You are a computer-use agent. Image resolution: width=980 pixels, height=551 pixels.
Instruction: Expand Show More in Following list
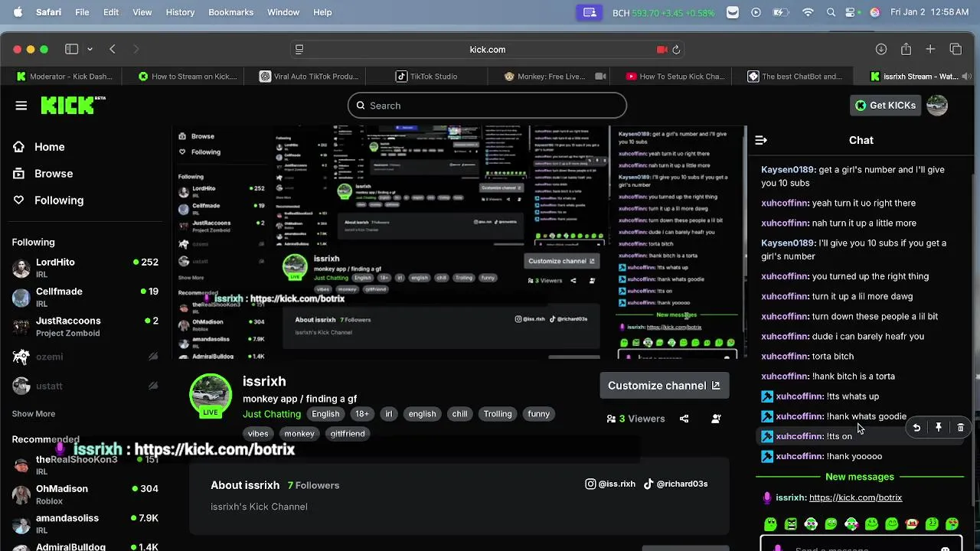[34, 413]
